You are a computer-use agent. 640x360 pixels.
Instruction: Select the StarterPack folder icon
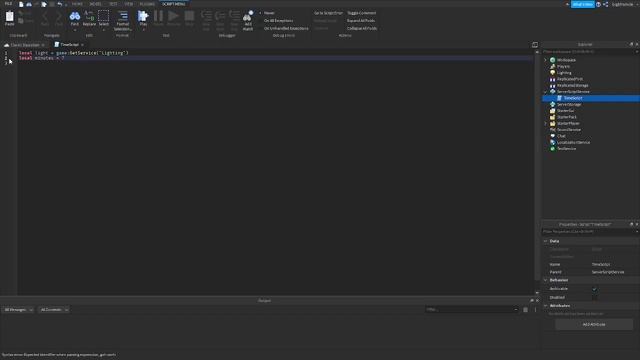click(552, 117)
